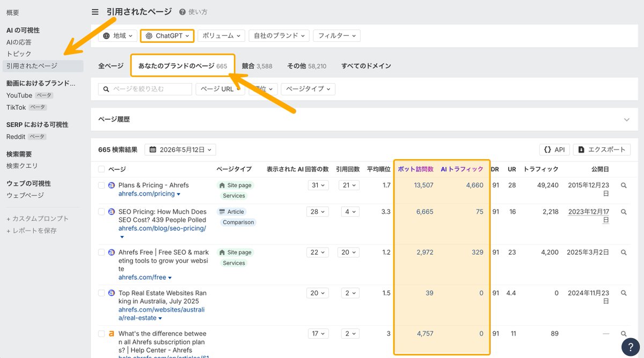Click the AI traffic value 4,660
This screenshot has height=358, width=644.
point(474,185)
